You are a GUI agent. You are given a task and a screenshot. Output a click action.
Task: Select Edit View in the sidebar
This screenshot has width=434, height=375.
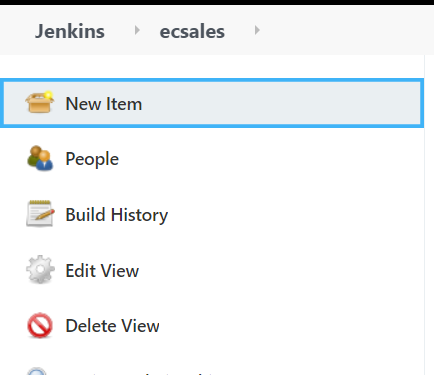click(102, 270)
